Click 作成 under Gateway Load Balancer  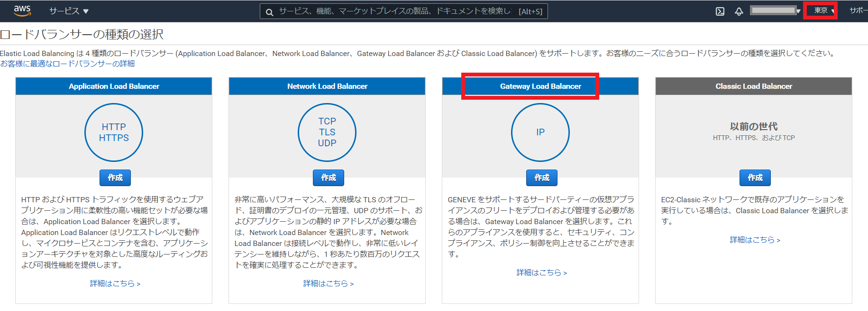(542, 178)
